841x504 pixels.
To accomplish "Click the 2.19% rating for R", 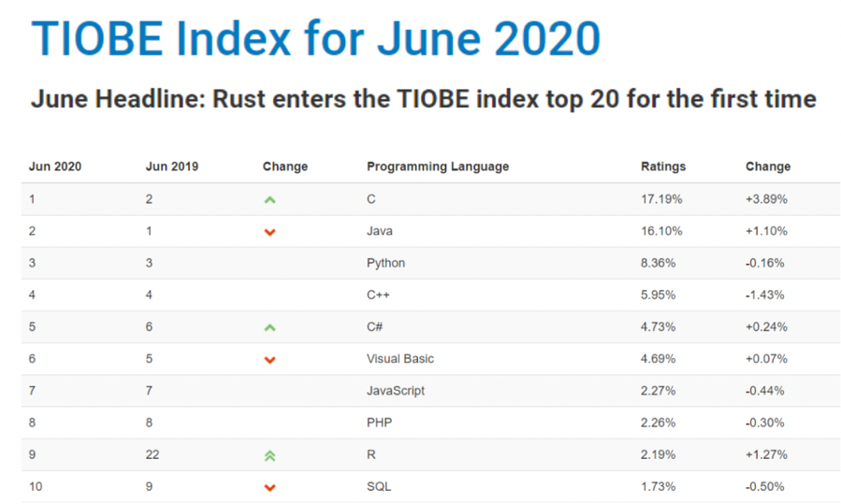I will coord(658,454).
